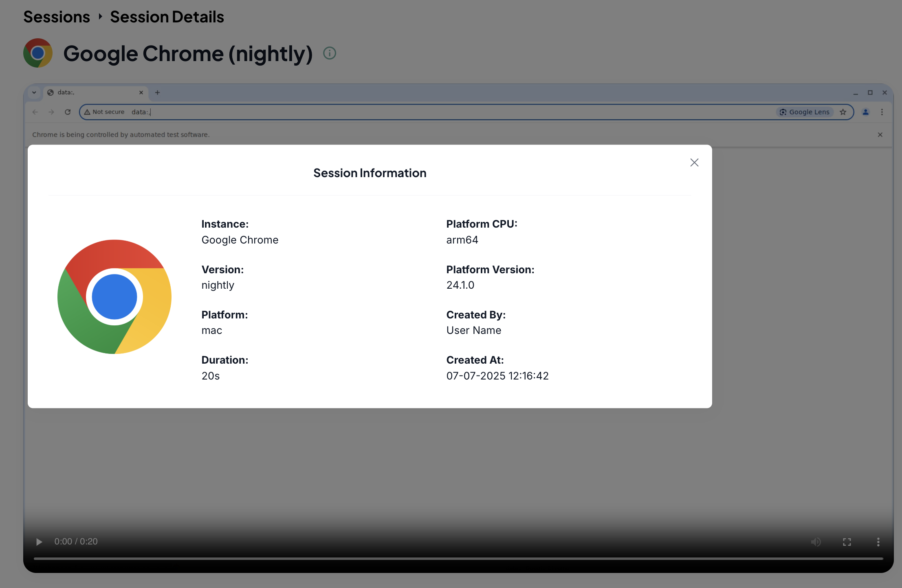Seek using the video progress bar
This screenshot has height=588, width=902.
[x=458, y=559]
